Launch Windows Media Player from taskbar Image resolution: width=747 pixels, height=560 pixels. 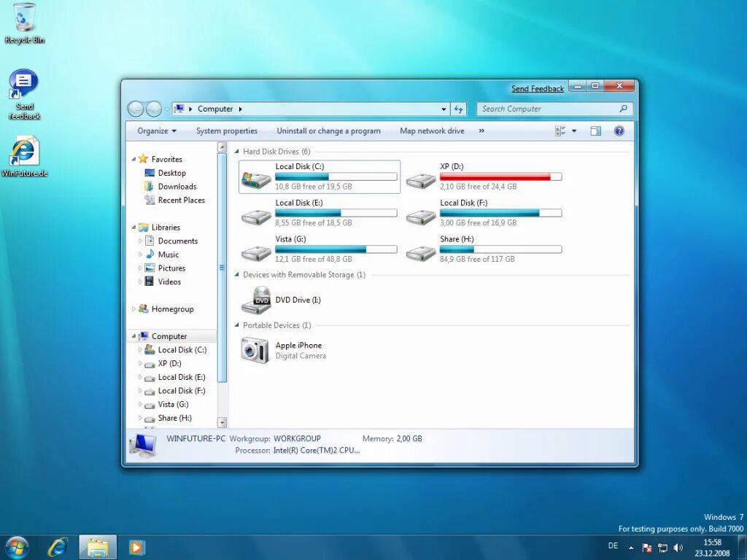(x=136, y=547)
